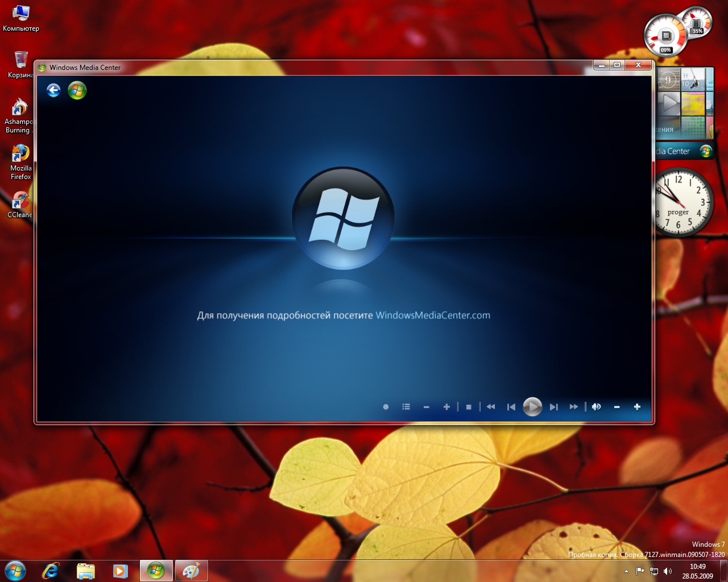Open the Компьютер desktop icon
The height and width of the screenshot is (582, 728).
[x=20, y=18]
